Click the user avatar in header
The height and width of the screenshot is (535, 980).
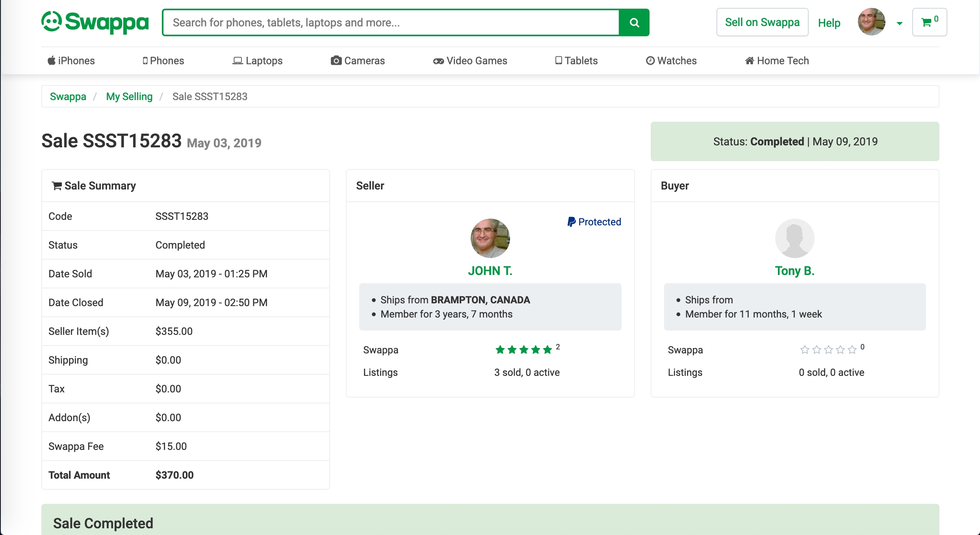871,22
